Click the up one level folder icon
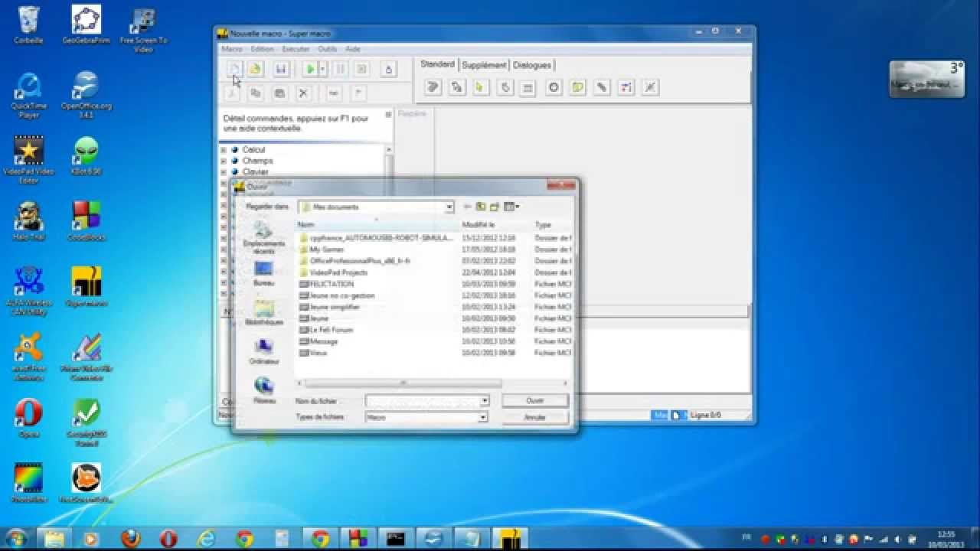Screen dimensions: 980x551 click(x=481, y=207)
